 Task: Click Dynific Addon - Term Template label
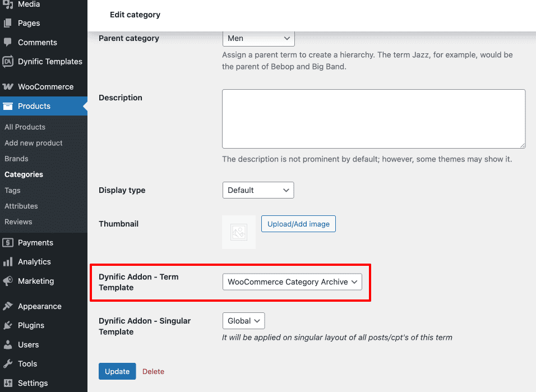(x=138, y=282)
